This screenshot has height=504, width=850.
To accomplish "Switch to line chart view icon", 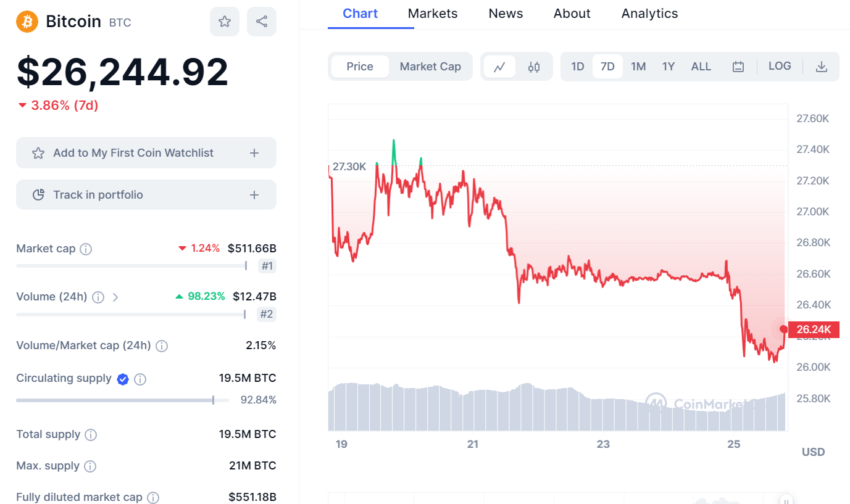I will pyautogui.click(x=500, y=67).
